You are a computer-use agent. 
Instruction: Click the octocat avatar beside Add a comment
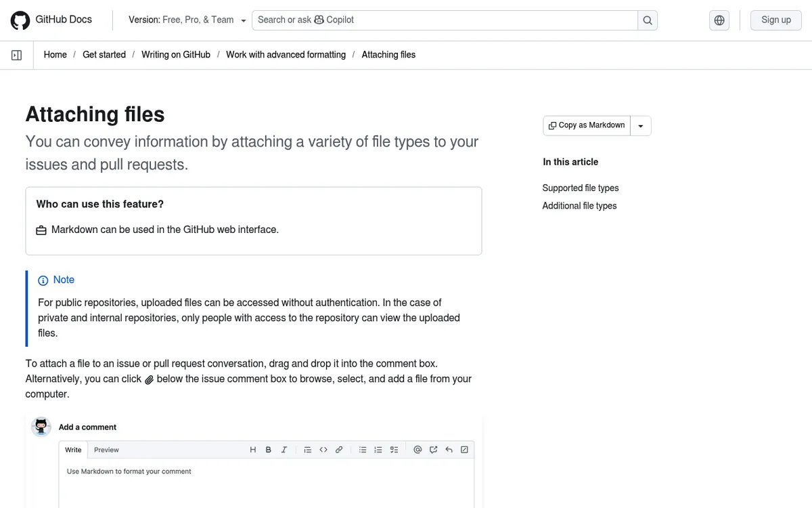[x=42, y=427]
